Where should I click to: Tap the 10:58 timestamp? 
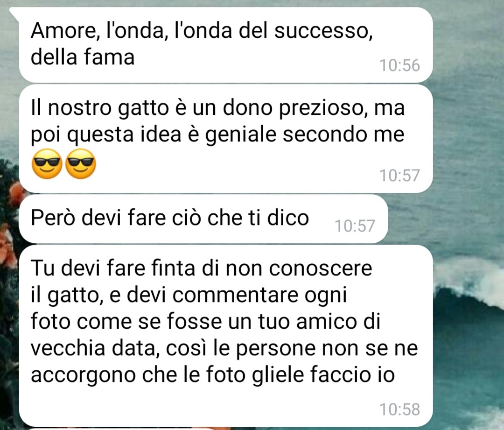pos(399,409)
